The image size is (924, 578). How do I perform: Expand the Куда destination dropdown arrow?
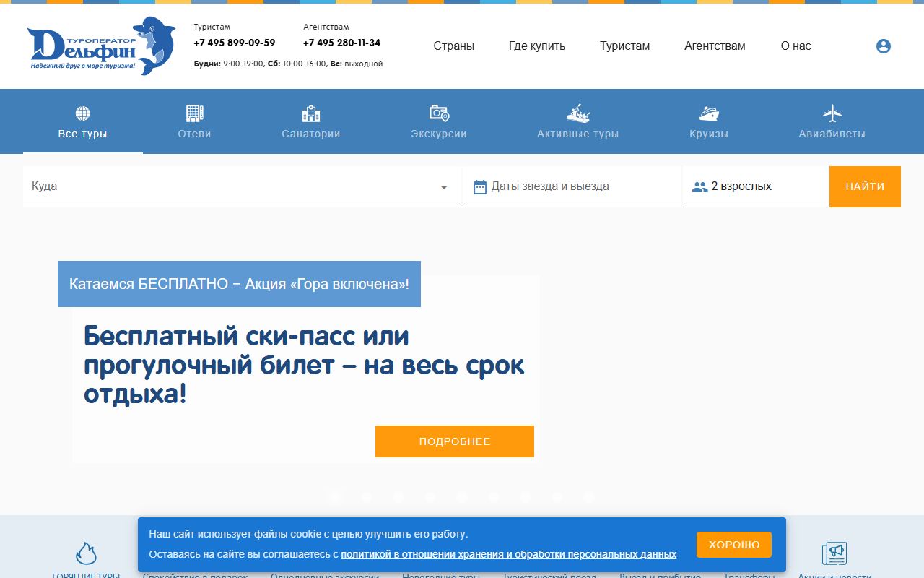pos(444,187)
